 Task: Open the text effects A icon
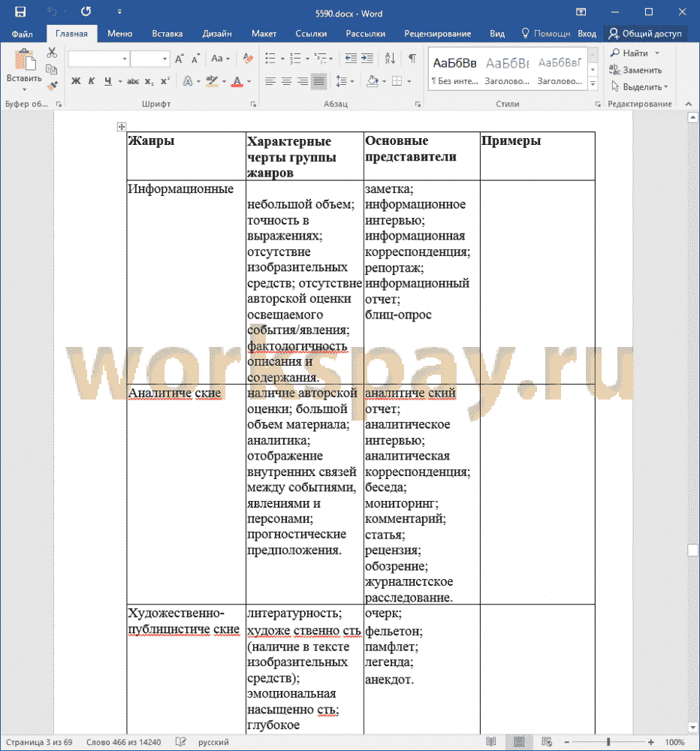188,81
